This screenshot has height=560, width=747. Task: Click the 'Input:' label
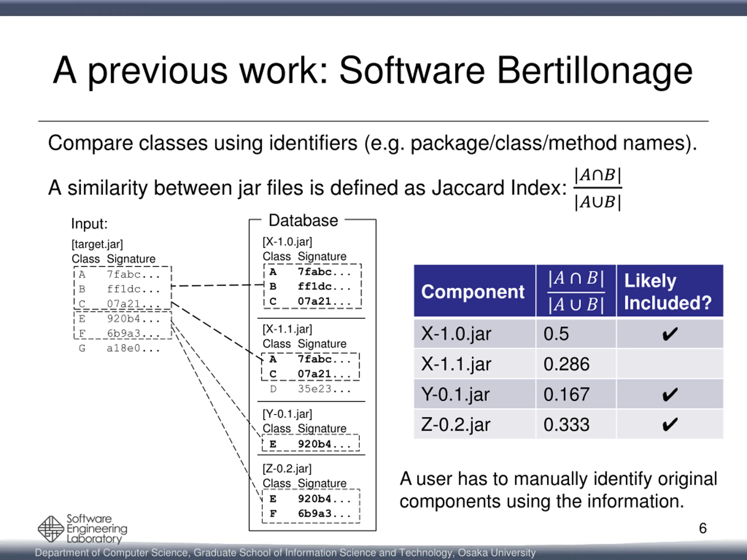pyautogui.click(x=89, y=223)
